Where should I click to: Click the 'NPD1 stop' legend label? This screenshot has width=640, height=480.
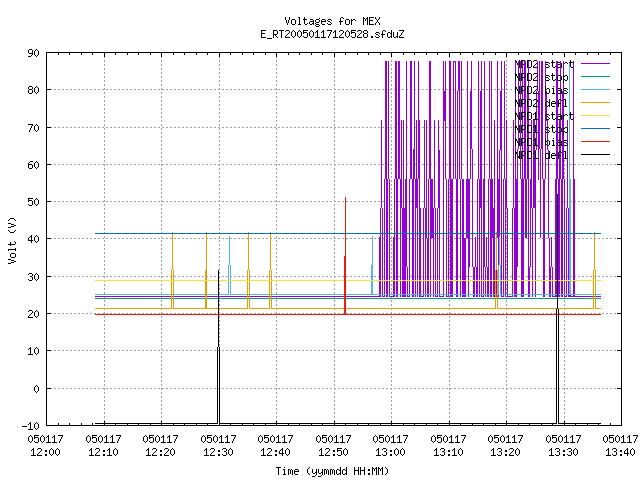coord(541,129)
